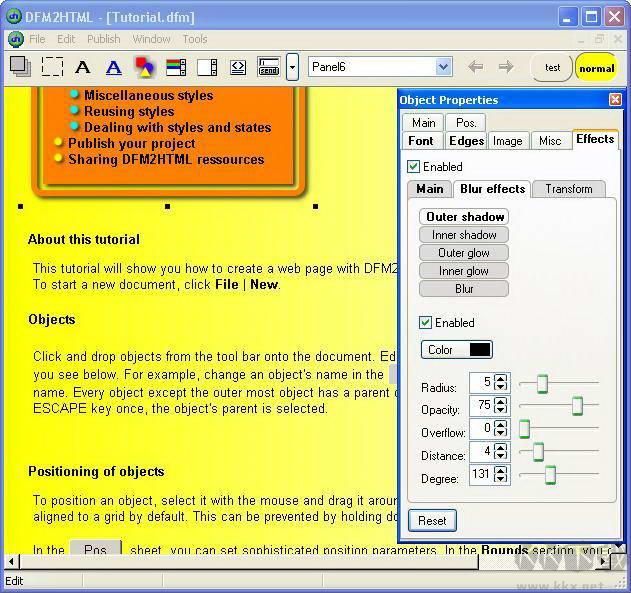Click the DFM2HTML logo in menu bar

tap(16, 39)
